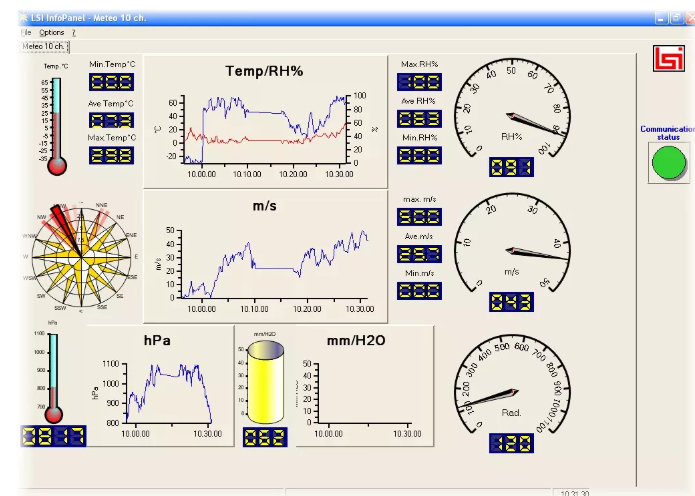Click the yellow mm/H2O rain cylinder
The image size is (695, 496).
[266, 383]
